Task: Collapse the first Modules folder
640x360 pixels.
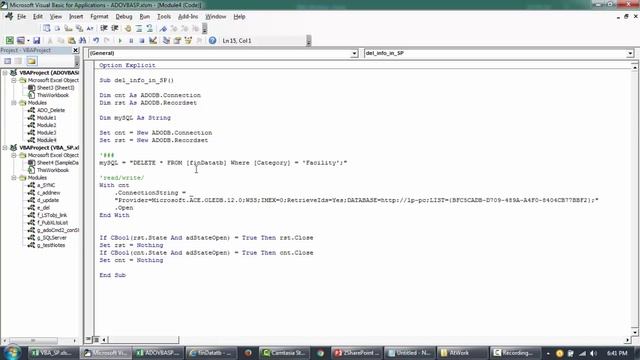Action: click(x=13, y=103)
